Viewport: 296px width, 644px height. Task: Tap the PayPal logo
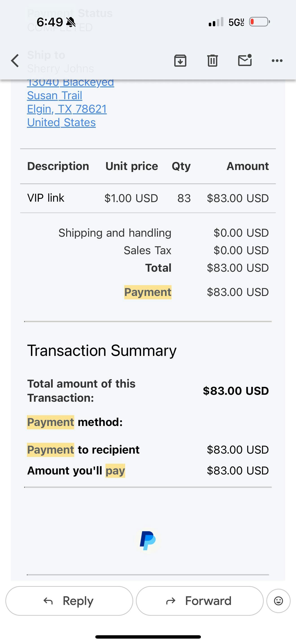pos(148,540)
